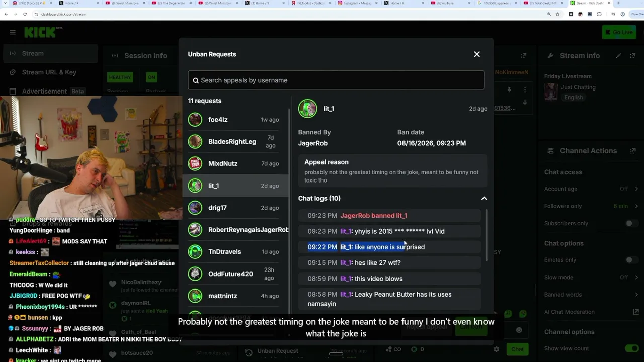Open chat settings gear icon
This screenshot has width=644, height=362.
[496, 349]
